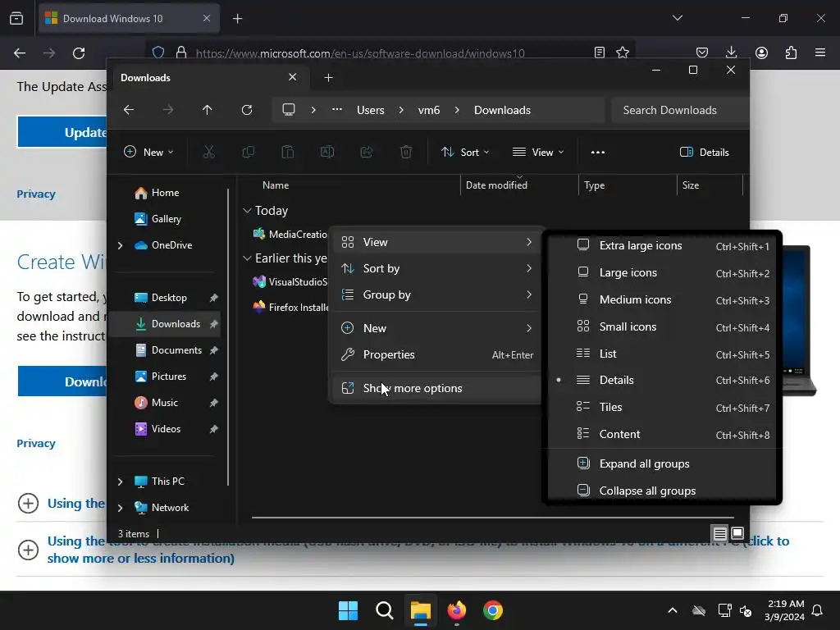
Task: Open a new Explorer tab with plus
Action: click(328, 78)
